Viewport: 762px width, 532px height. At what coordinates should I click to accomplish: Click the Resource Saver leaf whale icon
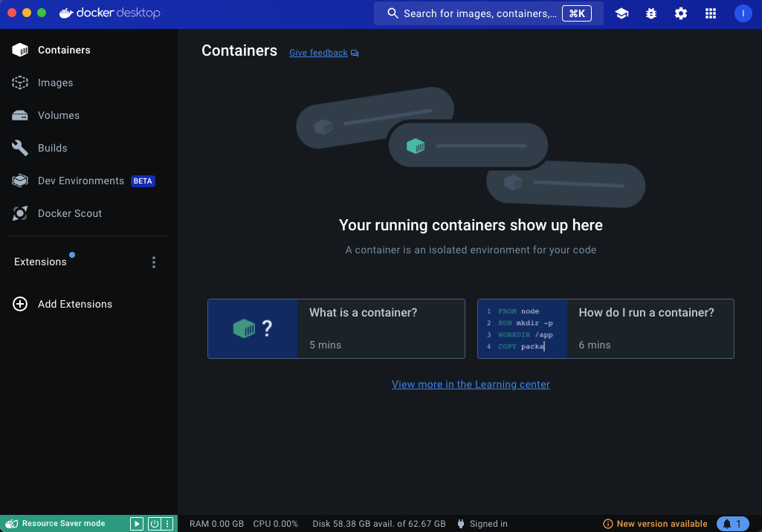12,524
